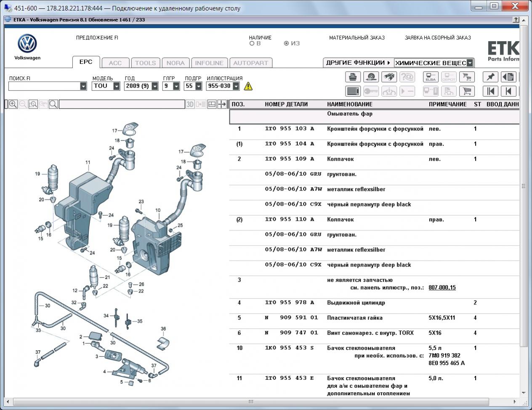The image size is (532, 410).
Task: Go to the previous illustration arrow icon
Action: pyautogui.click(x=508, y=91)
